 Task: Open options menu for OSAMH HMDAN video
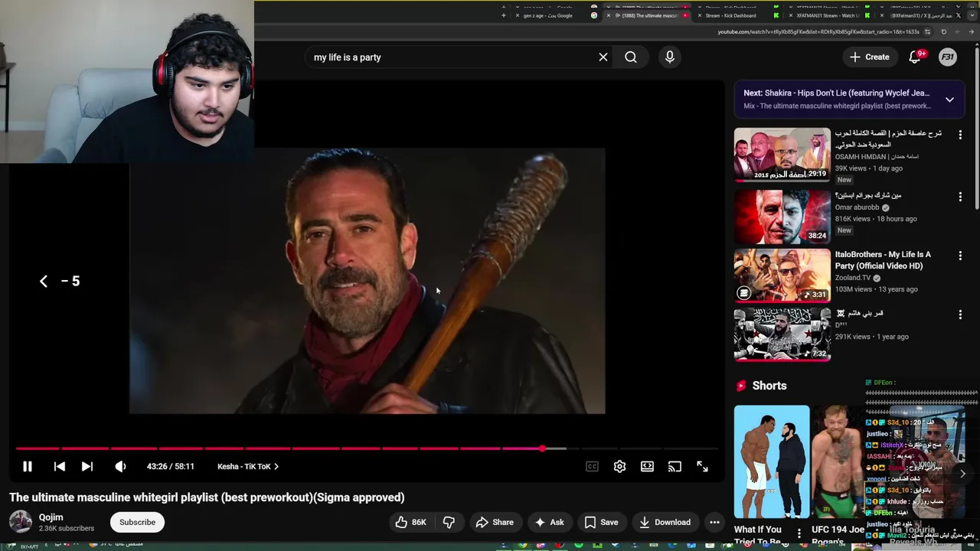[x=960, y=134]
